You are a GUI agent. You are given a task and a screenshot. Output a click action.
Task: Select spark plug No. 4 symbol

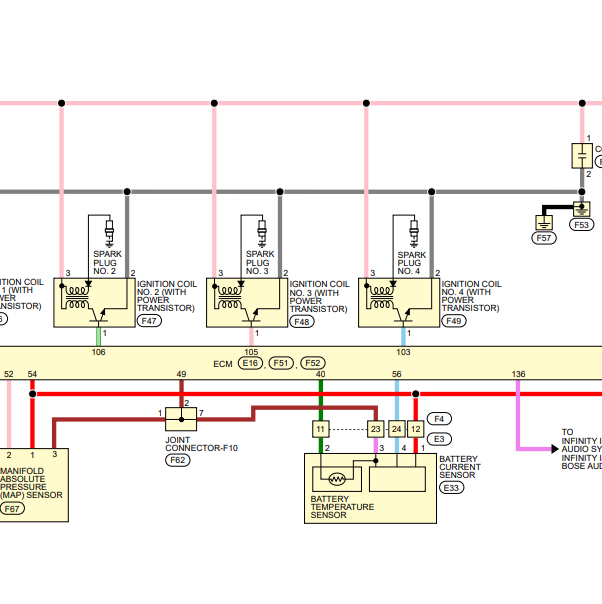tap(414, 232)
